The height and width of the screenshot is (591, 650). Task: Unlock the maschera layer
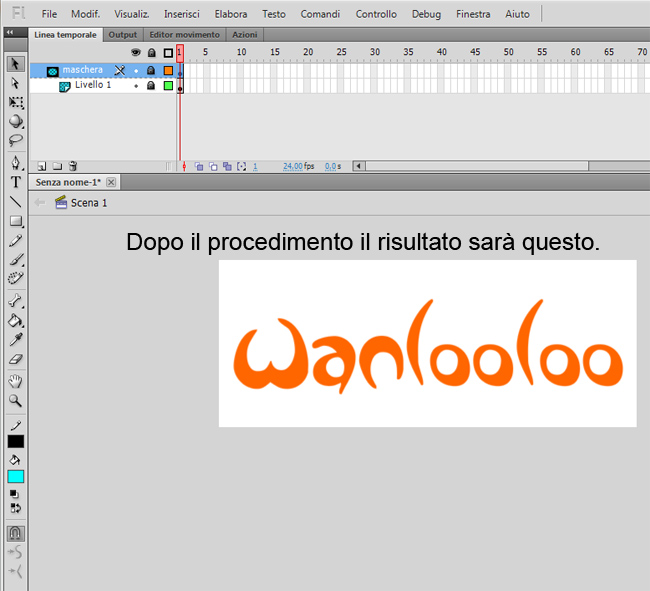coord(151,70)
